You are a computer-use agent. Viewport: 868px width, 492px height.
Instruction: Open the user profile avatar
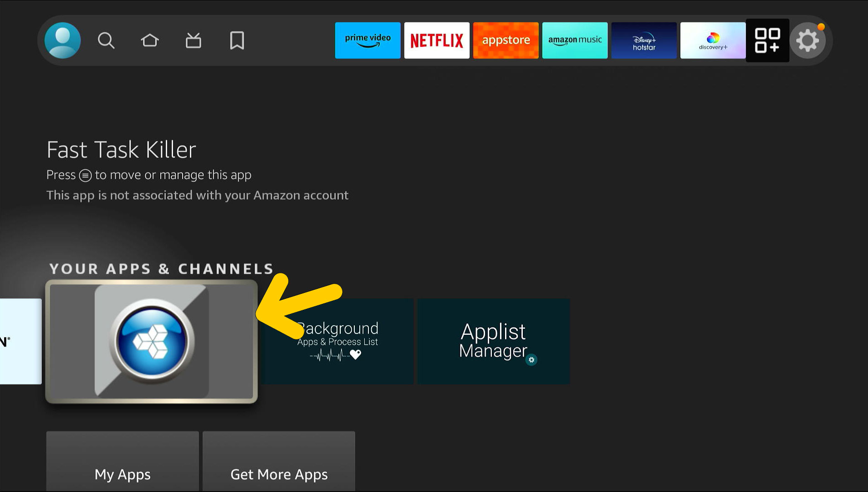coord(63,41)
